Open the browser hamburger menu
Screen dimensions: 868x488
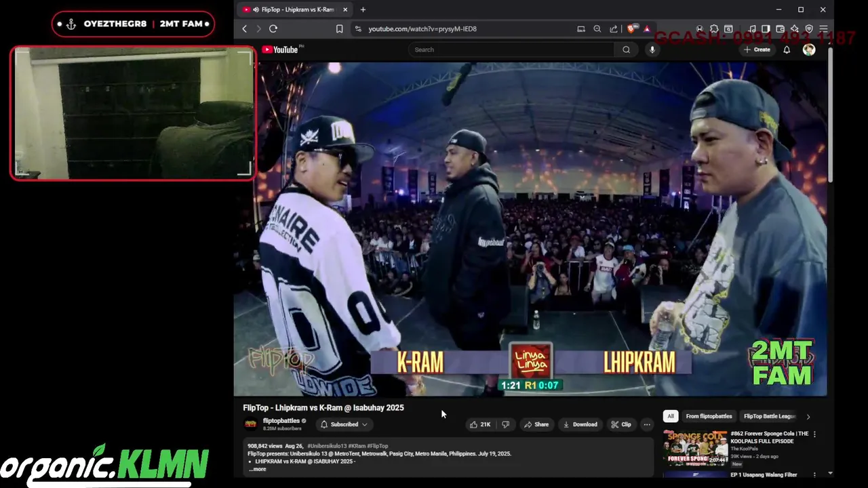click(823, 29)
